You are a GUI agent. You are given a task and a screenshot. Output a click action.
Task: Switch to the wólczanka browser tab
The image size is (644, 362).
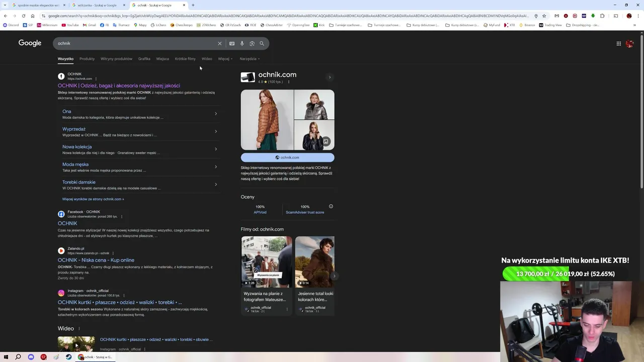(98, 5)
